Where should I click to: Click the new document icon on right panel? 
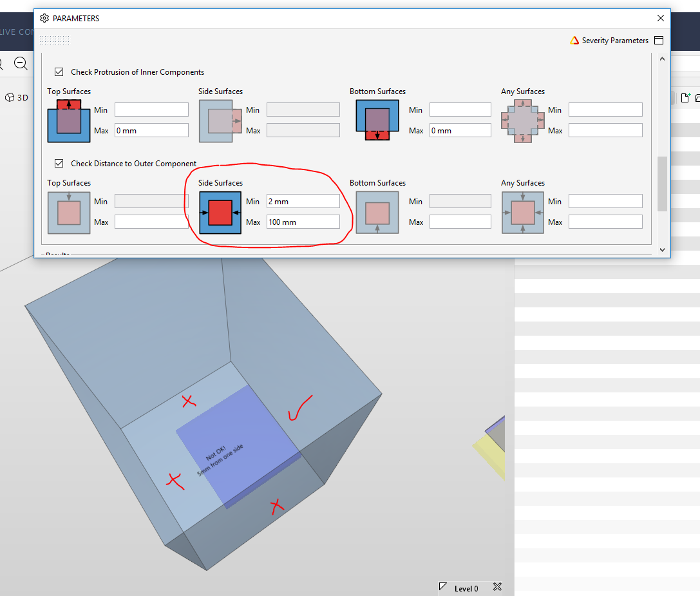686,97
